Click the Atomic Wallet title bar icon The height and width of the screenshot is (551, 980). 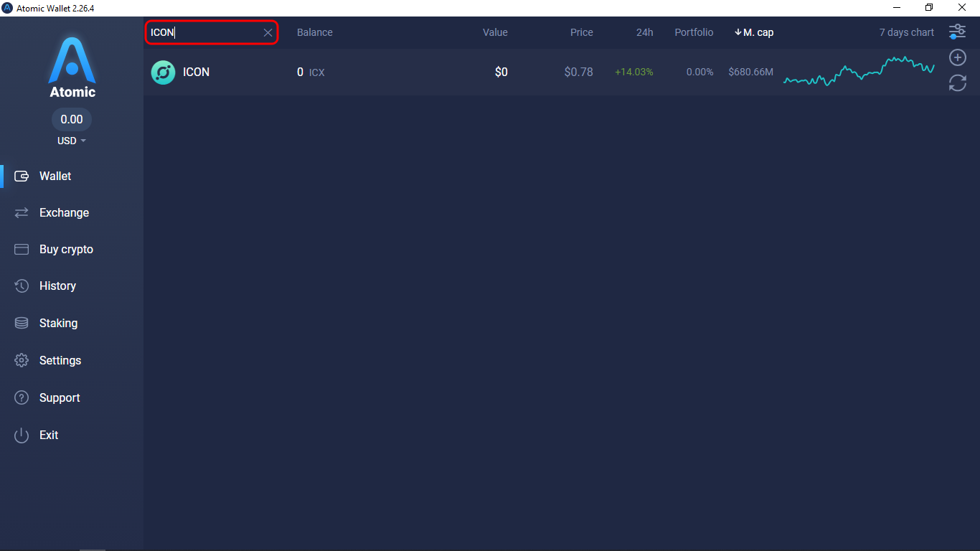[7, 8]
